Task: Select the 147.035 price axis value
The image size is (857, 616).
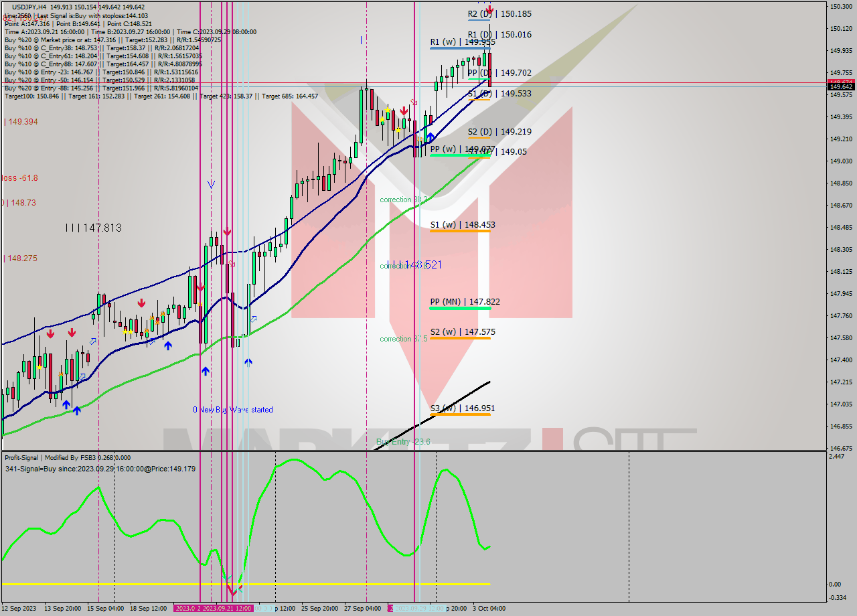Action: click(x=841, y=404)
